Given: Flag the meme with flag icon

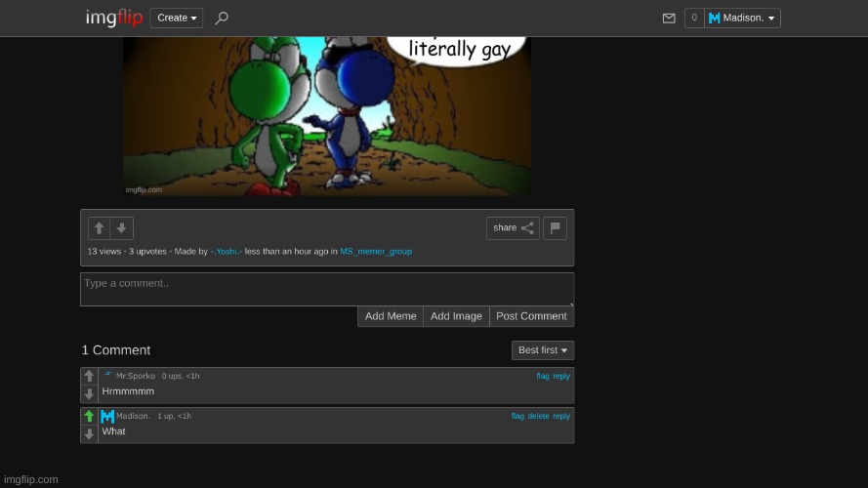Looking at the screenshot, I should point(555,228).
